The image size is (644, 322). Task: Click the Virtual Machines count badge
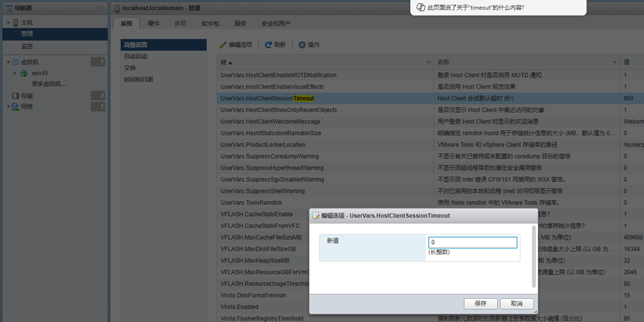click(98, 62)
